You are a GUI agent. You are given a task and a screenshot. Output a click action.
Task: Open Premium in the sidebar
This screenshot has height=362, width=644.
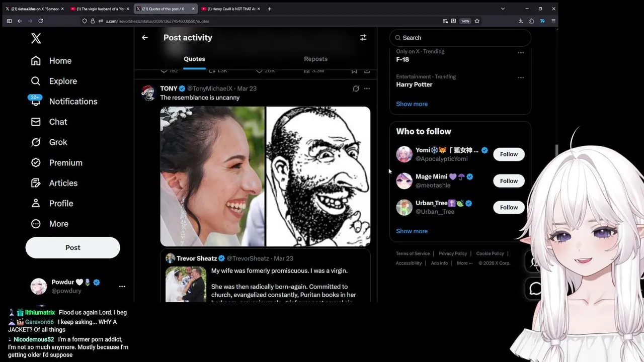pyautogui.click(x=56, y=162)
